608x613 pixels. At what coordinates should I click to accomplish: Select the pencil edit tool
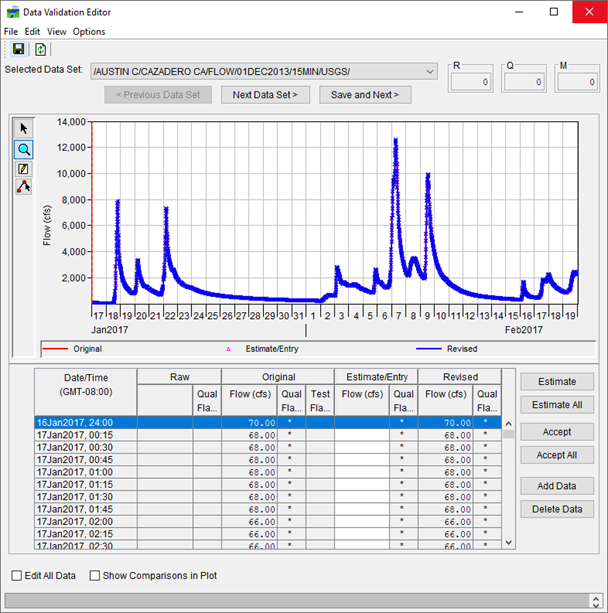point(23,169)
